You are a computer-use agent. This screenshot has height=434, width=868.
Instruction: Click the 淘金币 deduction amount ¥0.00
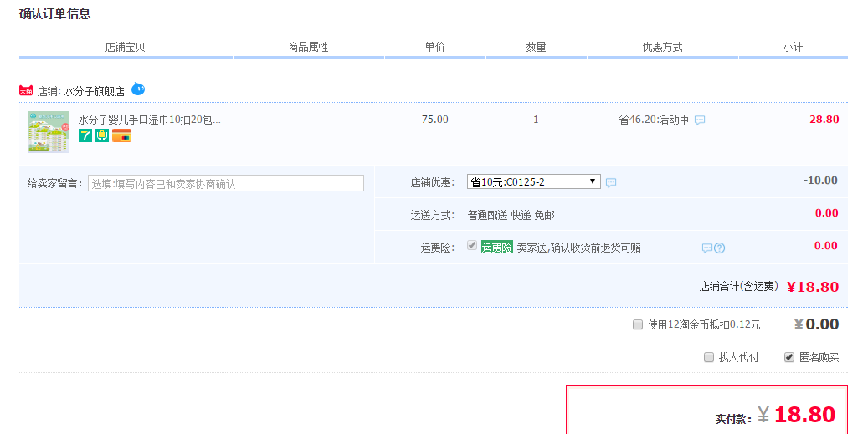tap(816, 324)
